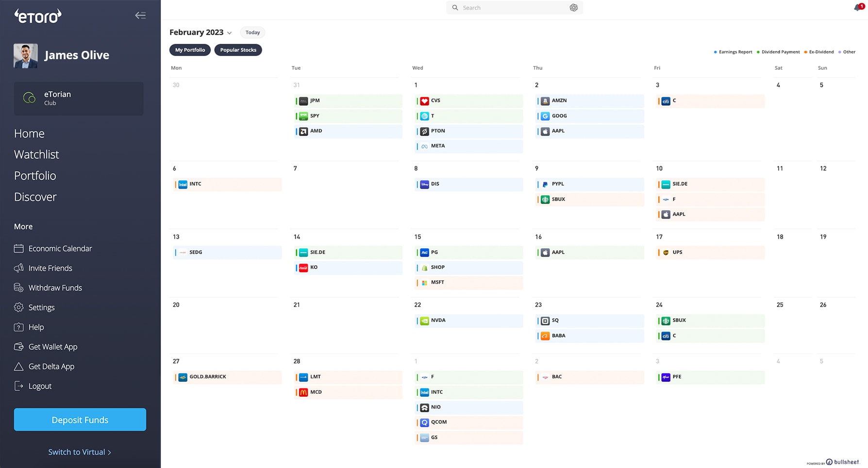Click Switch to Virtual link
Screen dimensions: 868x468
pos(80,452)
